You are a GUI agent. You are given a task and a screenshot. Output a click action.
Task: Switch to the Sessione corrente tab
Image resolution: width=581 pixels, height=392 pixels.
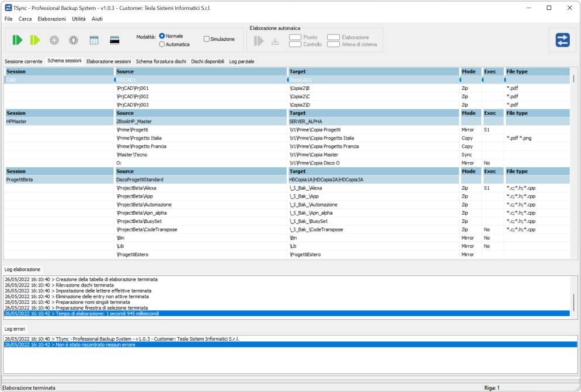pos(23,61)
